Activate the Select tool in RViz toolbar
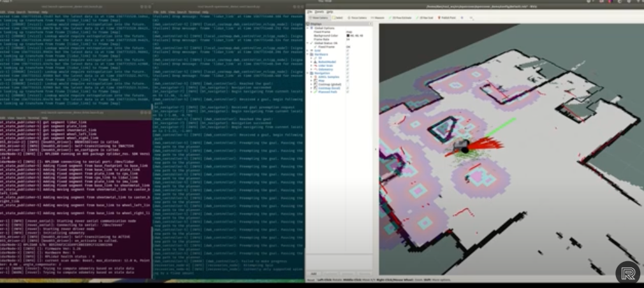644x288 pixels. 337,18
